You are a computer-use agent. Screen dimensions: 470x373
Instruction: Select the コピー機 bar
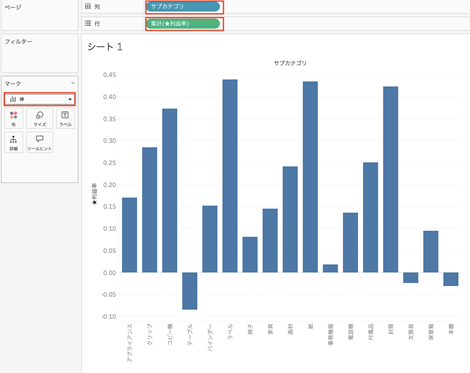170,190
